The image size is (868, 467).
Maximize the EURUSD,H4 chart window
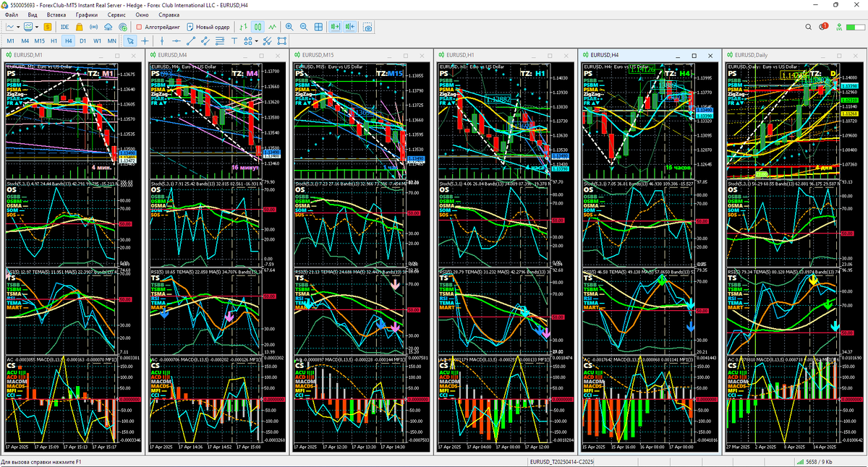(x=694, y=55)
